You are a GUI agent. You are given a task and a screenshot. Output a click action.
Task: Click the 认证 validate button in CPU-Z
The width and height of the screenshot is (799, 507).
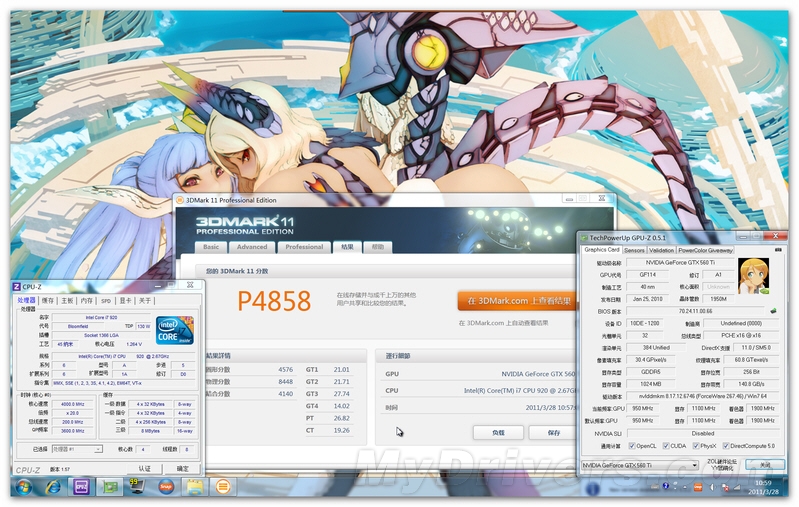point(144,468)
